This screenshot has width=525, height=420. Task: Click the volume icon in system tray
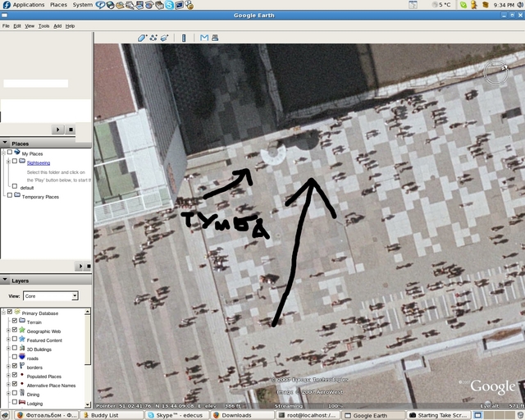520,5
